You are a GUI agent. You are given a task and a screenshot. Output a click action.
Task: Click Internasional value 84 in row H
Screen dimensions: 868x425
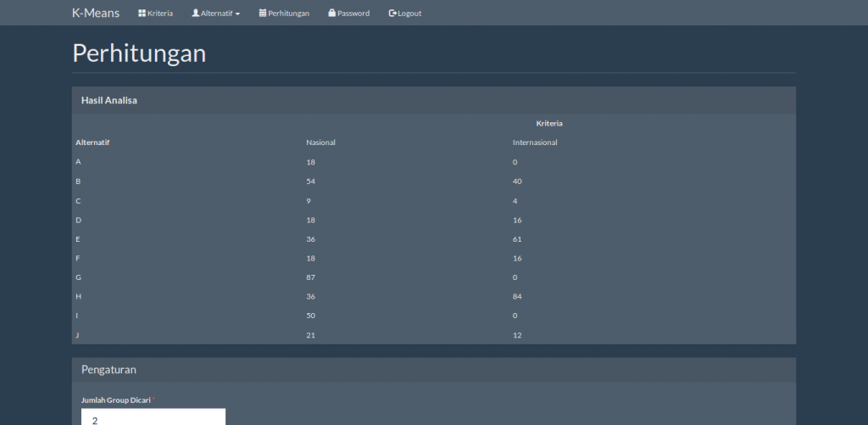click(x=517, y=296)
